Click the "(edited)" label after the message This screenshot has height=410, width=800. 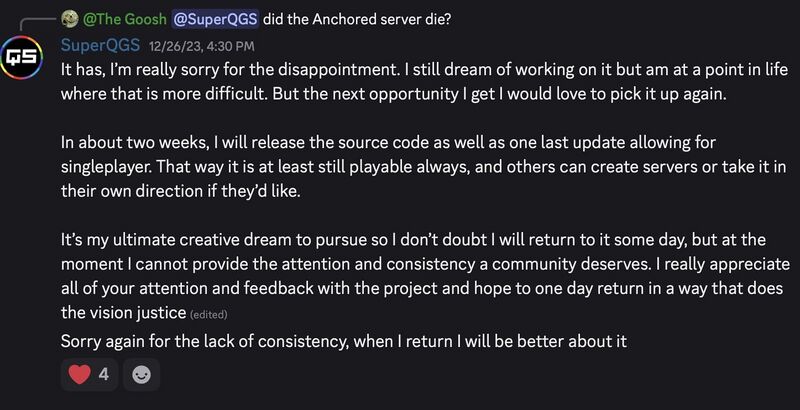click(214, 316)
